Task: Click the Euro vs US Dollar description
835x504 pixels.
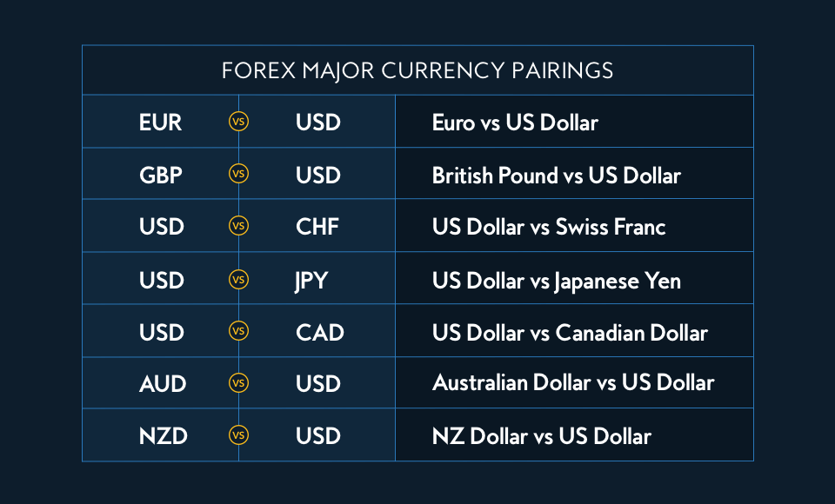Action: tap(515, 123)
